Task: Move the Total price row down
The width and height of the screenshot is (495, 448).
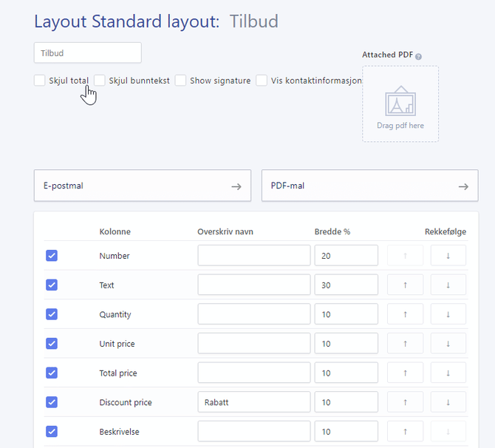Action: point(448,373)
